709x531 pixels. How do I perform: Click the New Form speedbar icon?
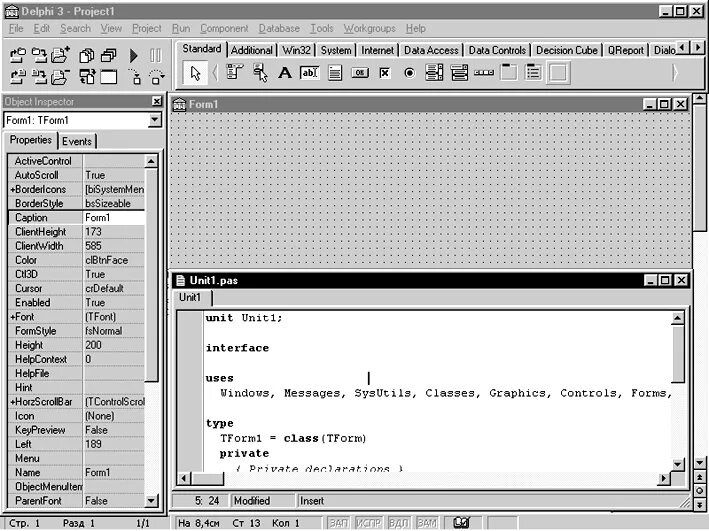tap(109, 77)
